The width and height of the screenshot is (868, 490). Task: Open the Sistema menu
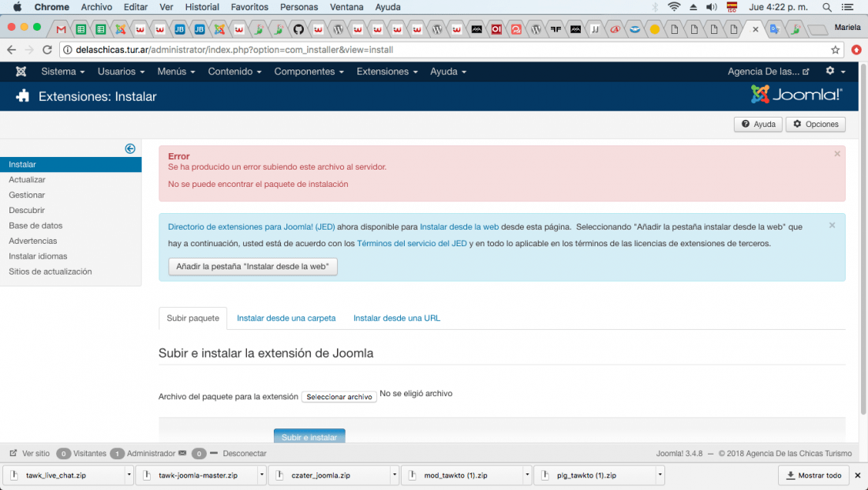62,72
